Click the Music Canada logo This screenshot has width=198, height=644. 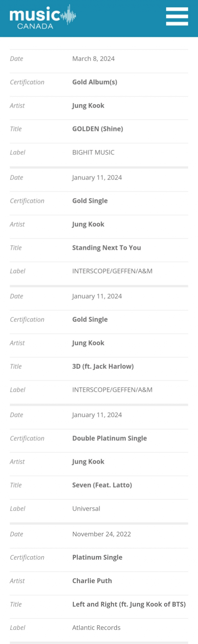pos(43,17)
